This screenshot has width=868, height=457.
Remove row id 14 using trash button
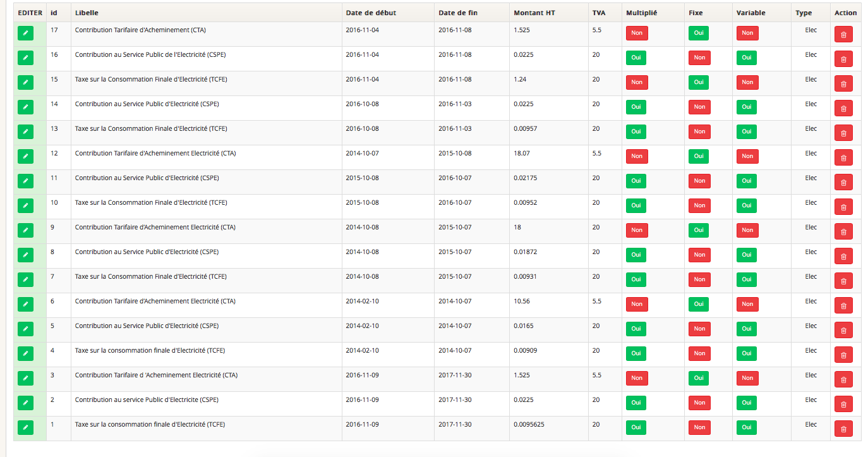843,109
